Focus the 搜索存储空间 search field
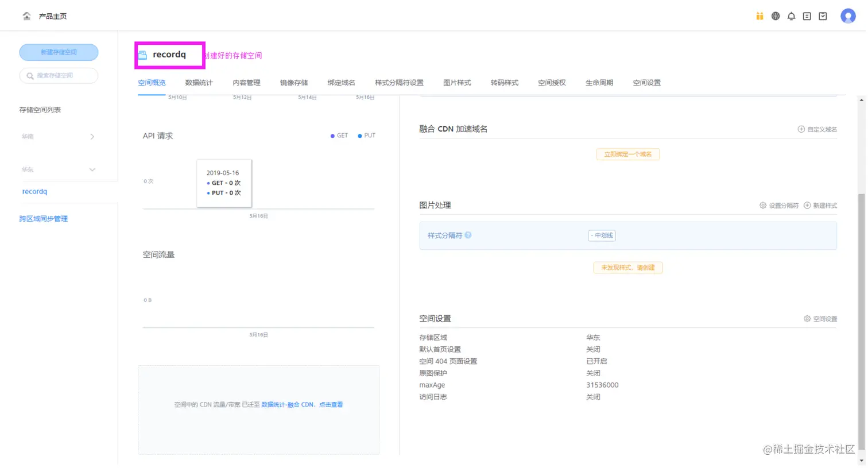The height and width of the screenshot is (468, 868). [59, 76]
